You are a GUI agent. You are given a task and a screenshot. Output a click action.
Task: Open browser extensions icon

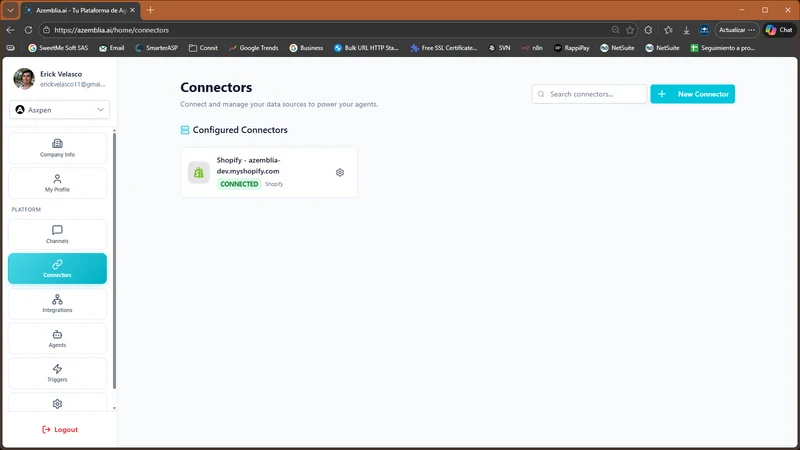click(x=648, y=30)
